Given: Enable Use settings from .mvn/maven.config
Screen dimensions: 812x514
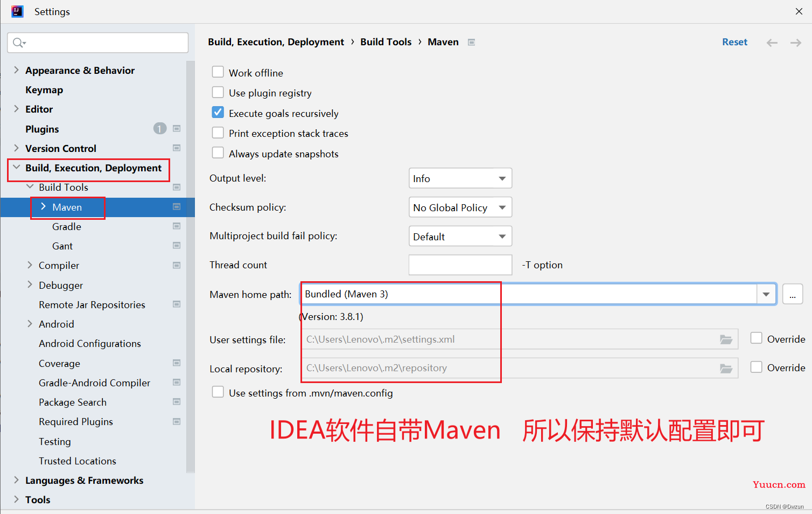Looking at the screenshot, I should [218, 392].
